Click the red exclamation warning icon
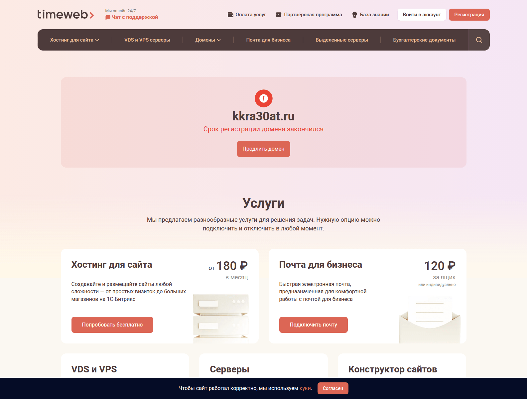This screenshot has width=532, height=399. pos(264,98)
